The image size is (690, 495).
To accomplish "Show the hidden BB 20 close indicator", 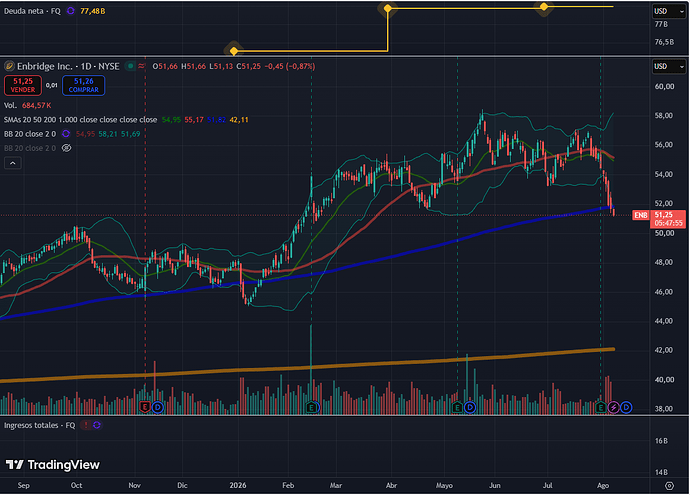I will [x=66, y=148].
